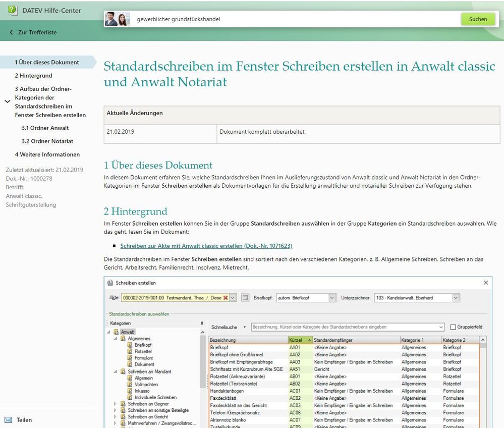Open link Schreiben zur Akte mit Anwalt classic erstellen
The width and height of the screenshot is (504, 428).
click(206, 246)
